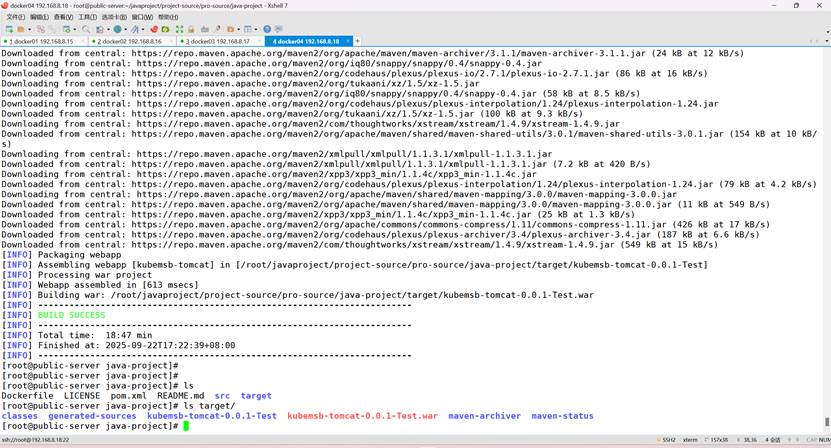Viewport: 831px width, 448px height.
Task: Click the layout panel toolbar icon
Action: click(x=247, y=29)
